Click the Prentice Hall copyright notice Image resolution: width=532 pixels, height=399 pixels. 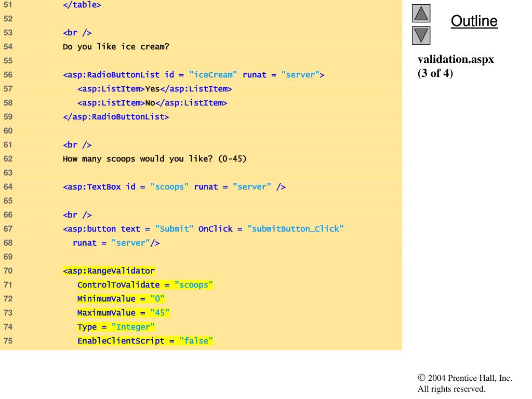(x=465, y=378)
